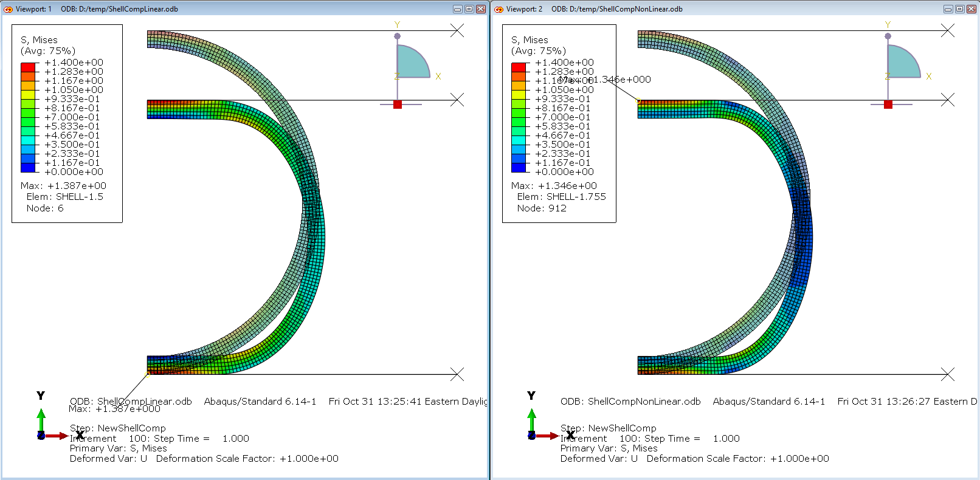The image size is (980, 480).
Task: Click 'Node: 6' in Viewport 1 legend
Action: click(45, 208)
